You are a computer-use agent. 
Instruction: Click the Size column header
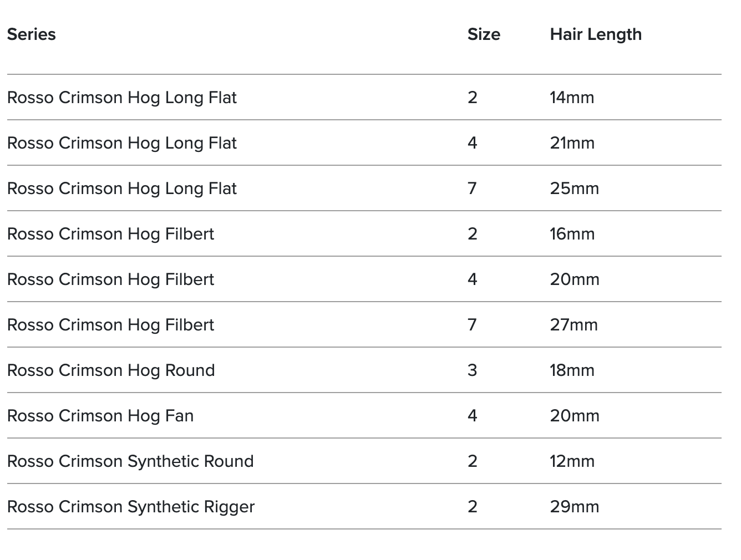tap(483, 34)
